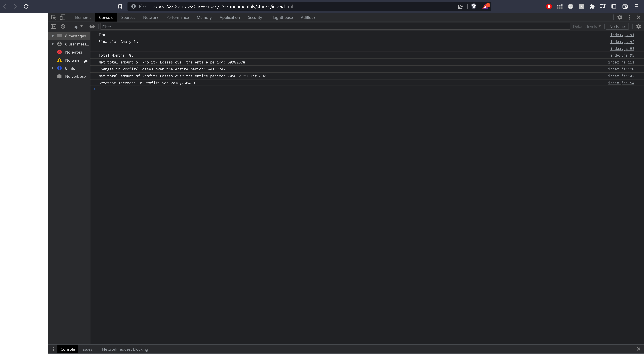Select the inspect element tool

pyautogui.click(x=53, y=17)
